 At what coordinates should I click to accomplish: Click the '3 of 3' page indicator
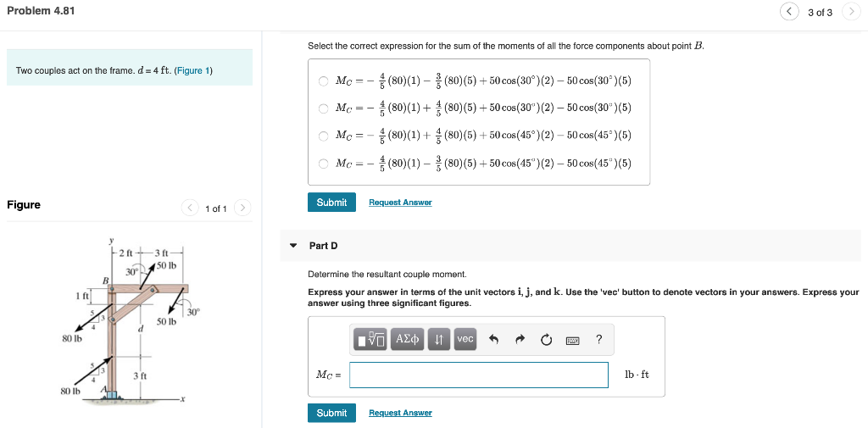820,13
